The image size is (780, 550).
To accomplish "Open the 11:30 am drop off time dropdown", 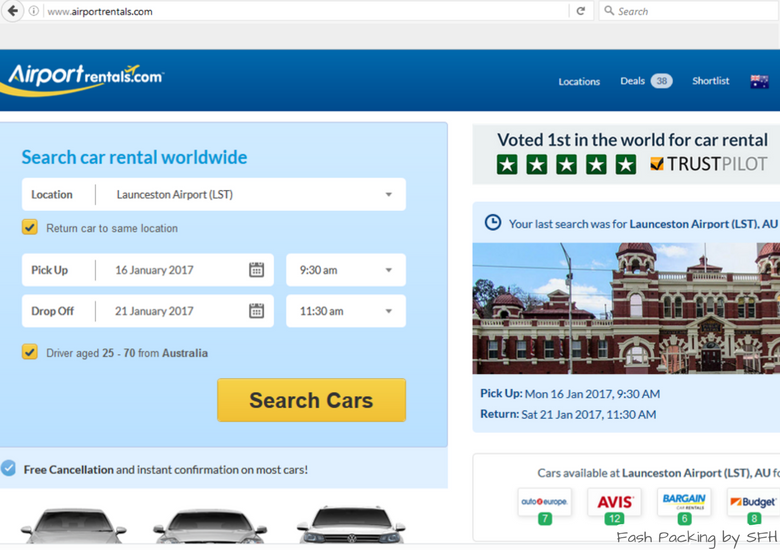I will 346,311.
